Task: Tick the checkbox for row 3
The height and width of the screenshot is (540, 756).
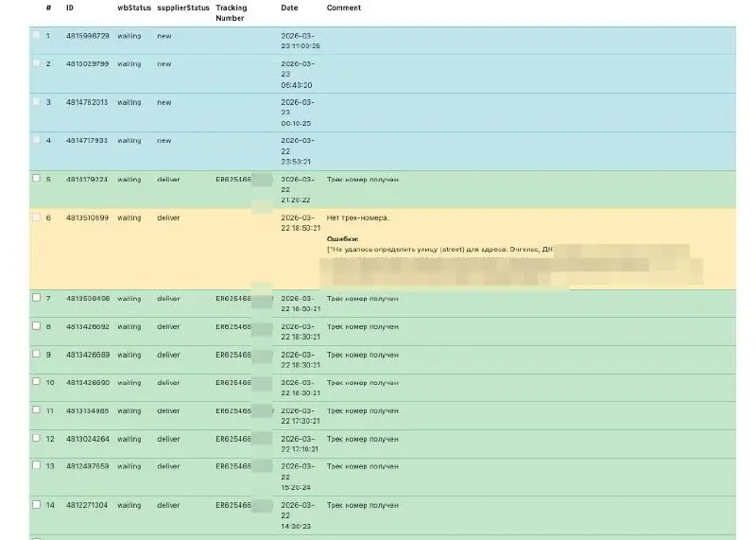Action: pos(36,101)
